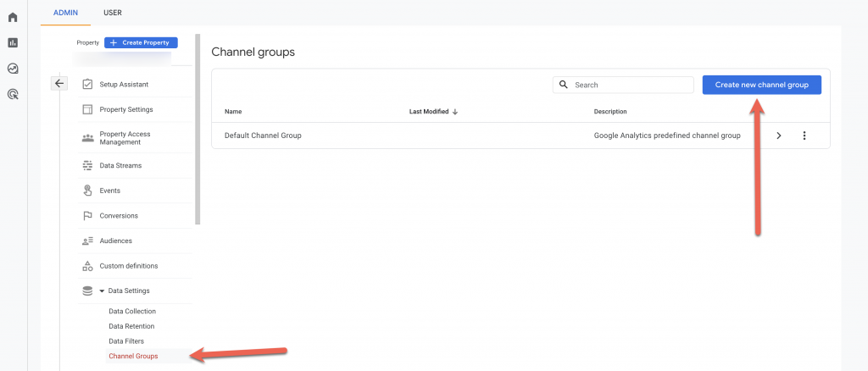Screen dimensions: 868x371
Task: Select Data Collection sub-item
Action: coord(132,312)
